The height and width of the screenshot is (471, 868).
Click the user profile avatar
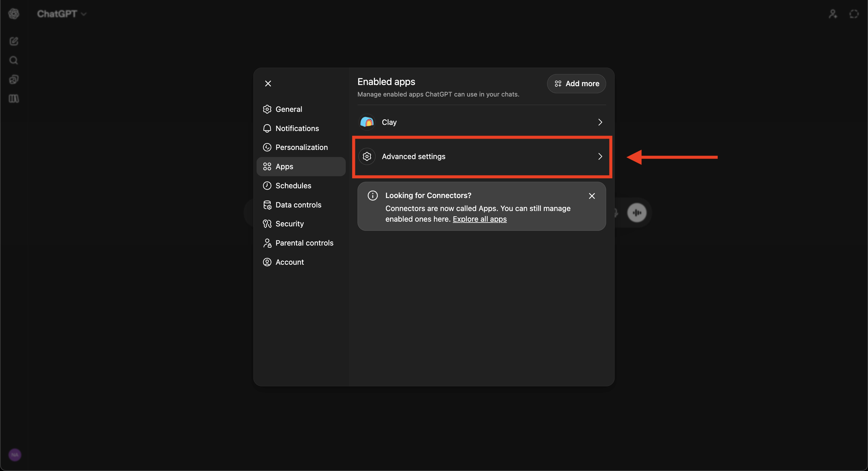coord(15,455)
